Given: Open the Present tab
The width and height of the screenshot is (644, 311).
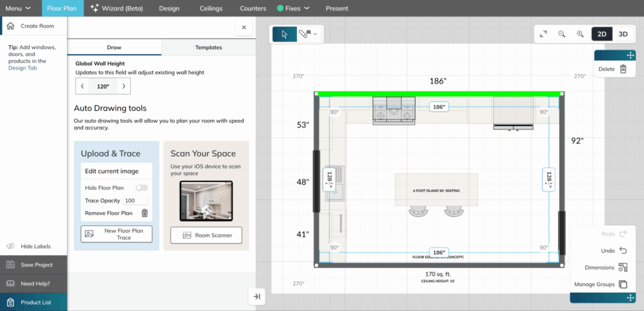Looking at the screenshot, I should click(x=337, y=8).
